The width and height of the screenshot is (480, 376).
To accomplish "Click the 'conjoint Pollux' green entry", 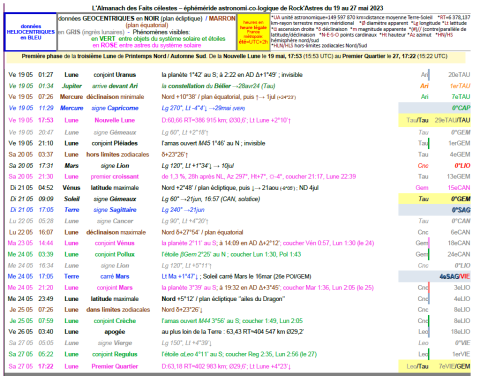I will pos(114,254).
